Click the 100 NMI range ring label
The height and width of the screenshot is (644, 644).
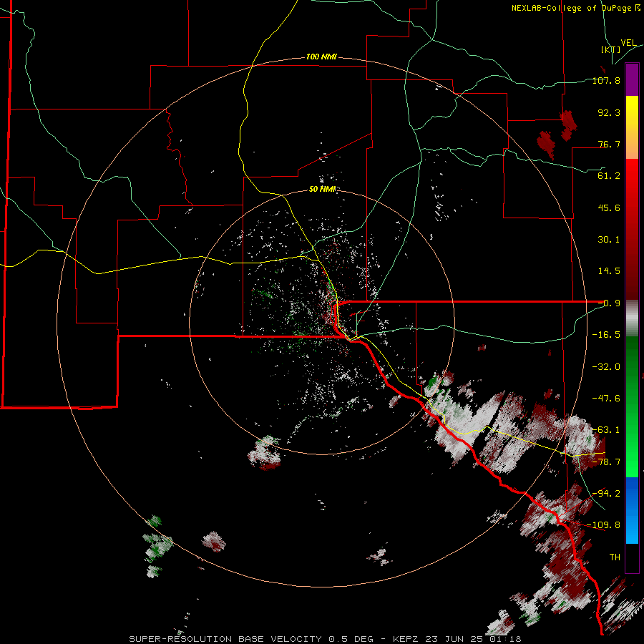[x=321, y=57]
